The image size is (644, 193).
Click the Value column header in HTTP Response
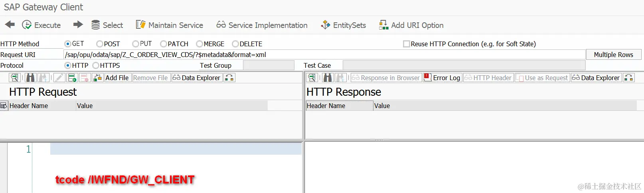(x=505, y=106)
